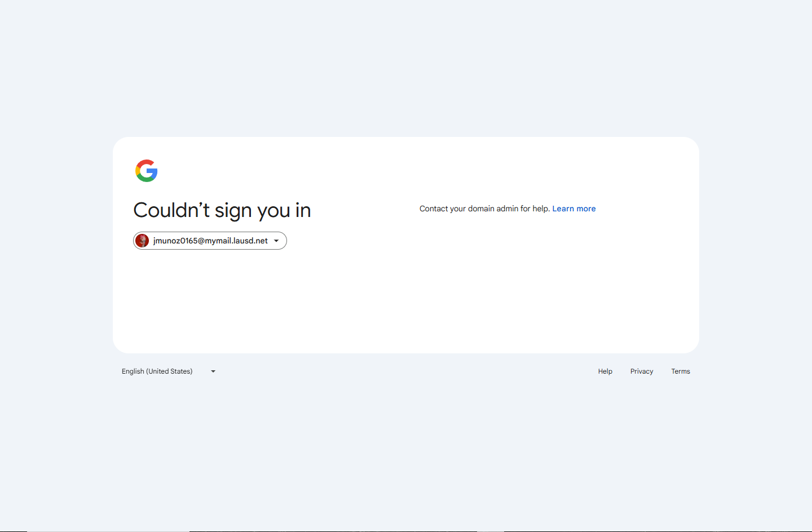
Task: Click the Google G logo
Action: click(147, 171)
